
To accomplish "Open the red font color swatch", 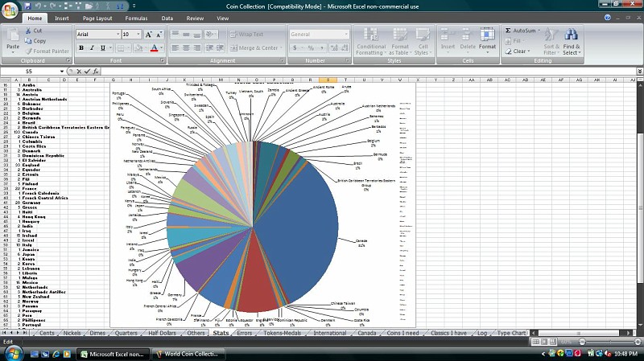I will click(x=153, y=48).
